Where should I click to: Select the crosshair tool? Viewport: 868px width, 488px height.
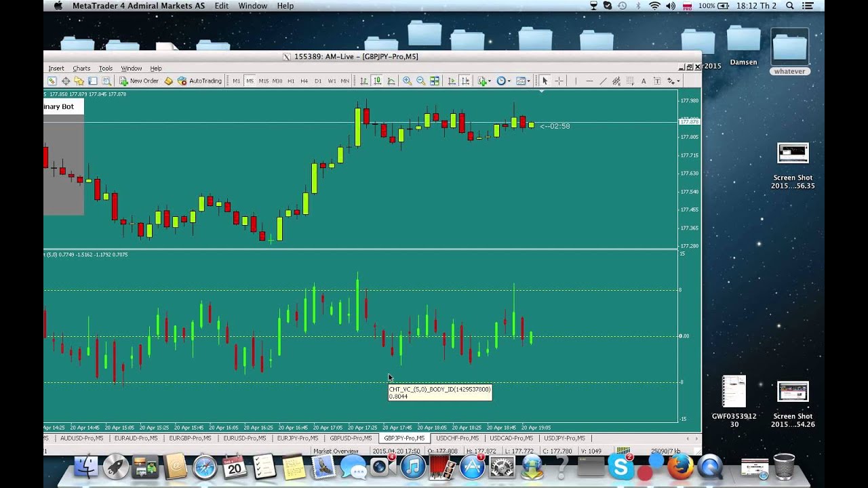pyautogui.click(x=559, y=81)
